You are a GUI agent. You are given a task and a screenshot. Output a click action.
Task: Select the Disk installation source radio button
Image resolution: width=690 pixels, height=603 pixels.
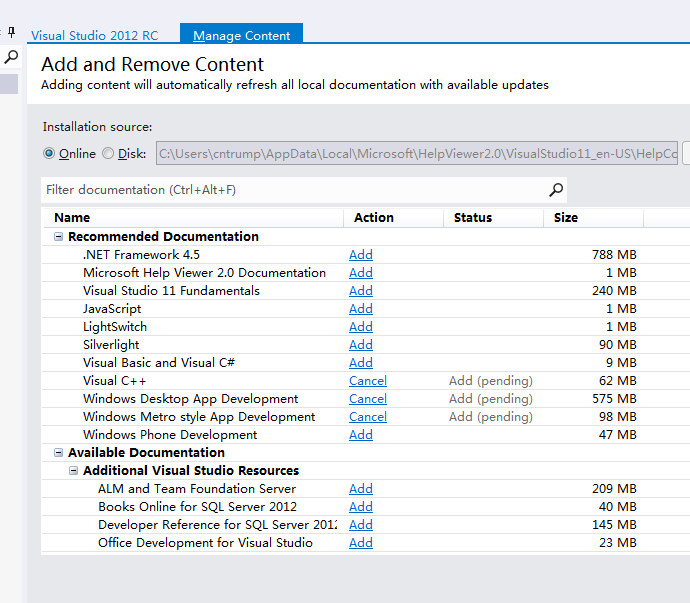108,153
